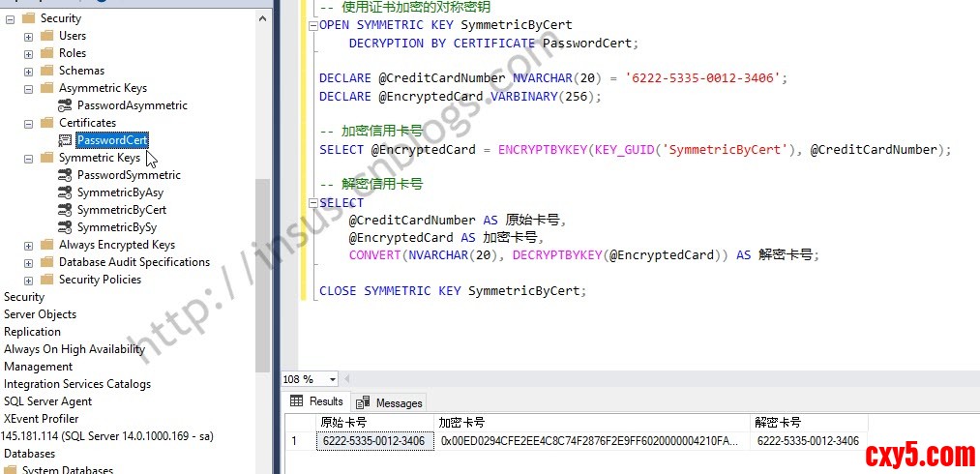Collapse the SELECT statement code block
Screen dimensions: 980x474
click(x=312, y=203)
